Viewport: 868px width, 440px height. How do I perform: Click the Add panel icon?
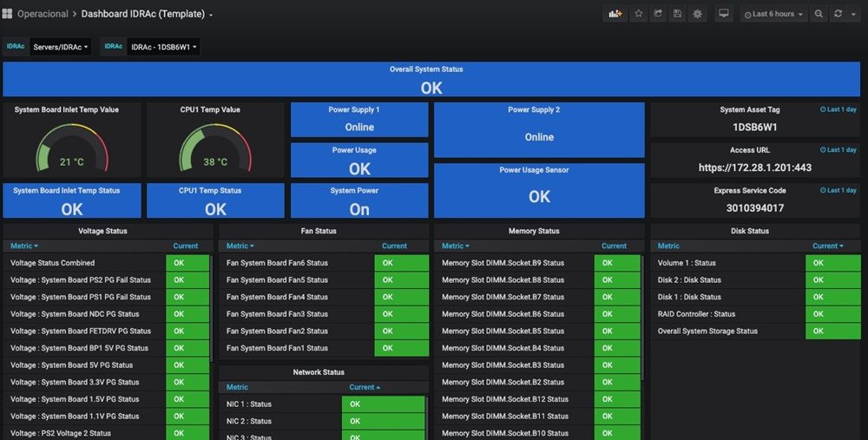pos(615,14)
